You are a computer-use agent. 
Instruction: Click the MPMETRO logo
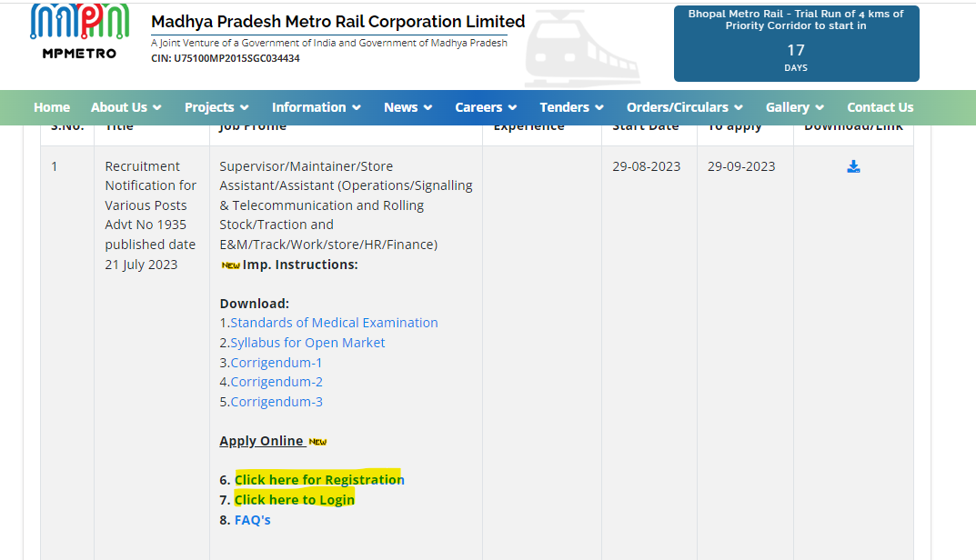tap(79, 31)
